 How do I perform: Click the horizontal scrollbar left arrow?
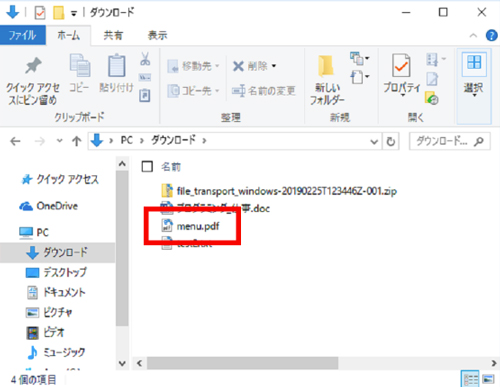click(x=139, y=363)
